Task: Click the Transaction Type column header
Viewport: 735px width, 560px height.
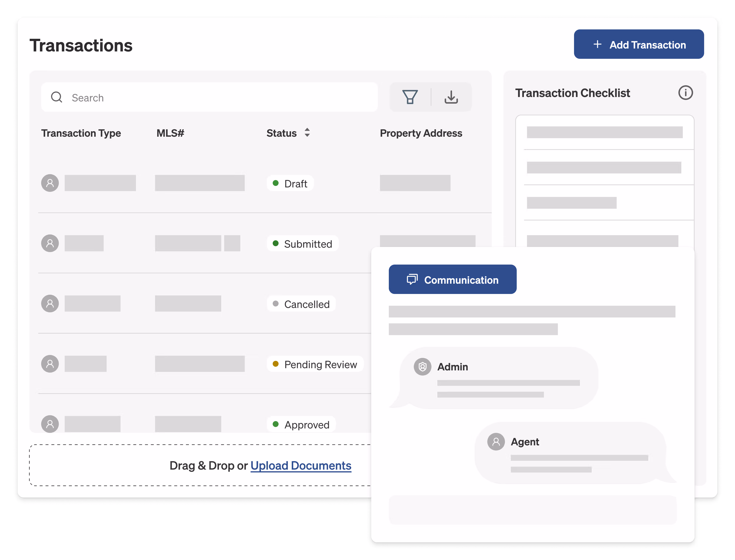Action: (x=81, y=133)
